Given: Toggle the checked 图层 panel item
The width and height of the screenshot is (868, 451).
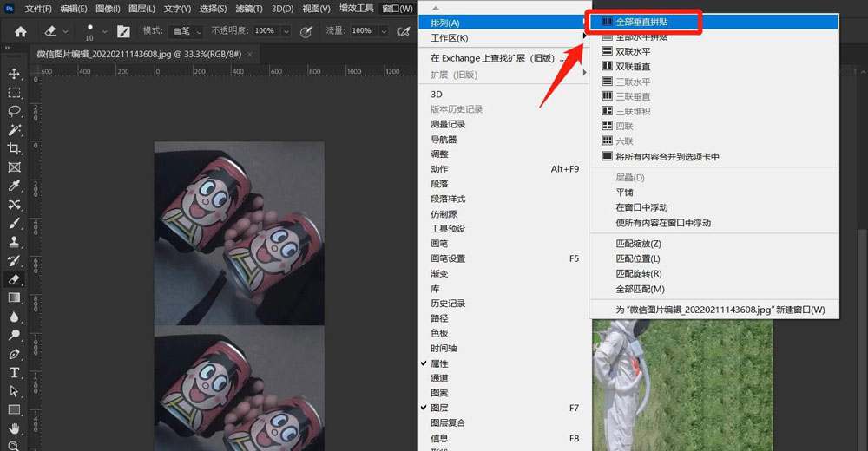Looking at the screenshot, I should (438, 408).
